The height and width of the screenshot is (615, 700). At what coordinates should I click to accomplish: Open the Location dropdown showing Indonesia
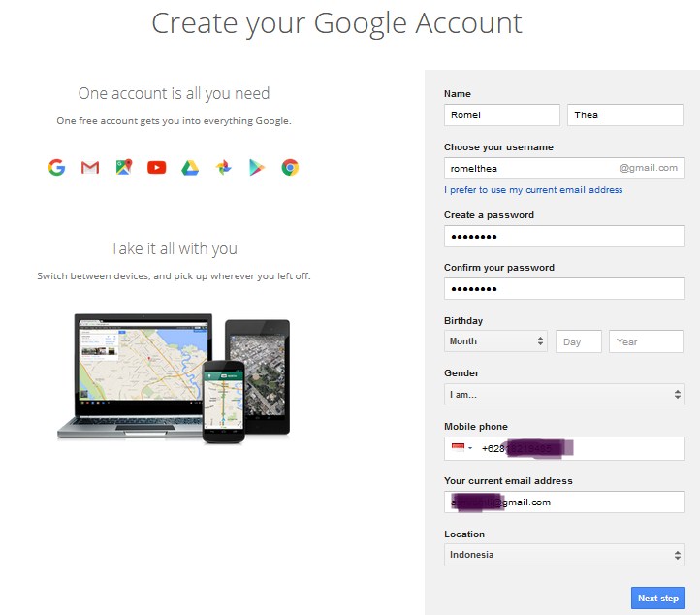point(564,555)
